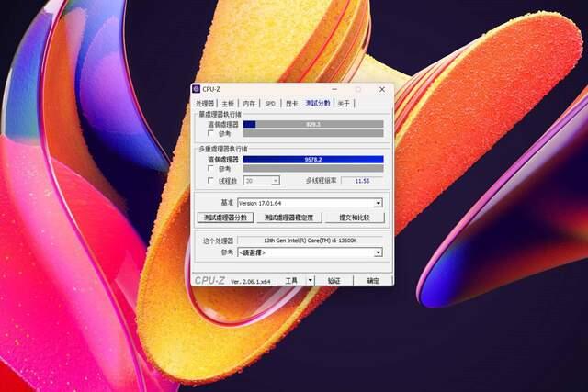Open the SPD tab
Viewport: 588px width, 392px height.
click(270, 104)
